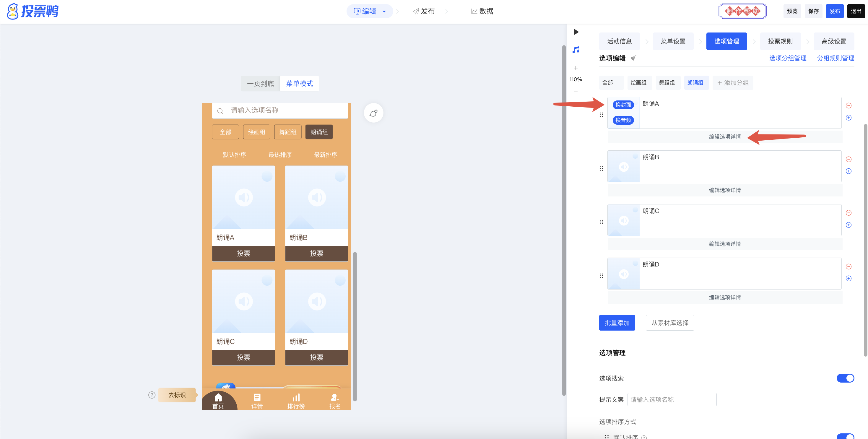868x439 pixels.
Task: Delete option 朗诵B with red minus
Action: 849,159
